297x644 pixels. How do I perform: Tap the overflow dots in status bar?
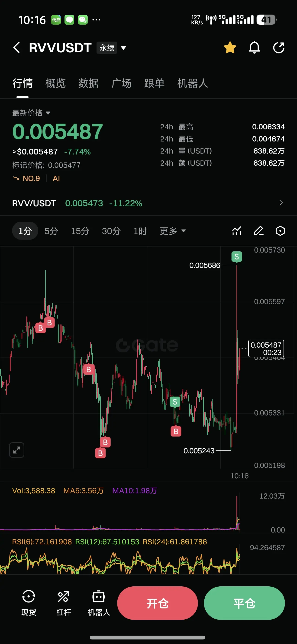click(x=96, y=20)
